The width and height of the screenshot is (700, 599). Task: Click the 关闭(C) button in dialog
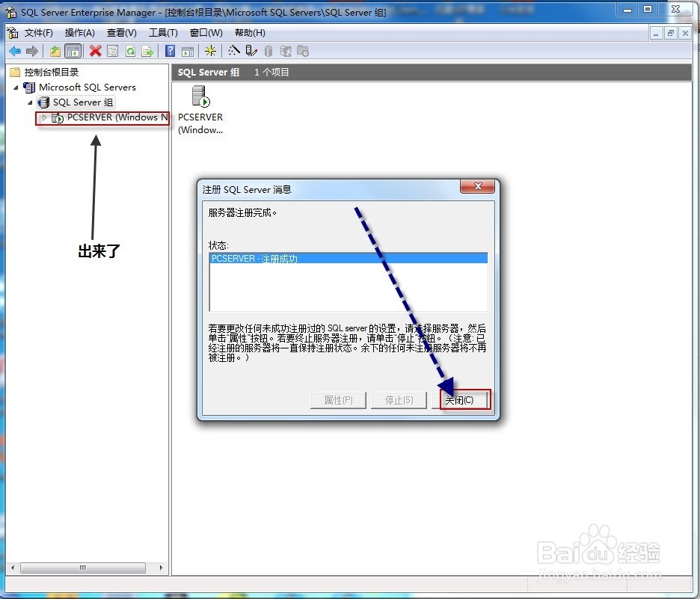pos(459,400)
